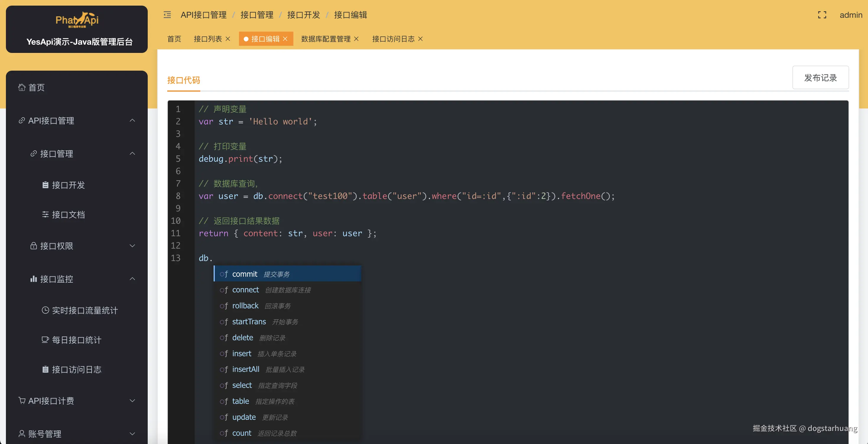Open 接口访问日志 sidebar menu item

76,370
